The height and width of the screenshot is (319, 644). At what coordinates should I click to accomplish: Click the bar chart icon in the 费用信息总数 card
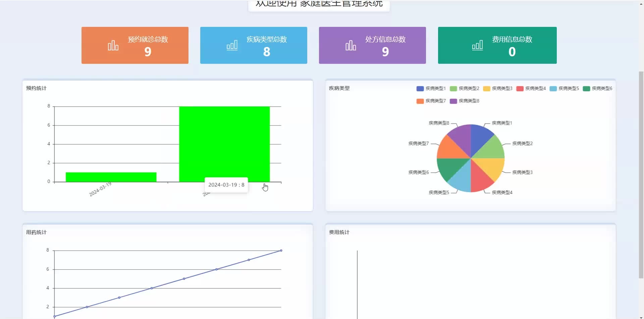coord(477,45)
